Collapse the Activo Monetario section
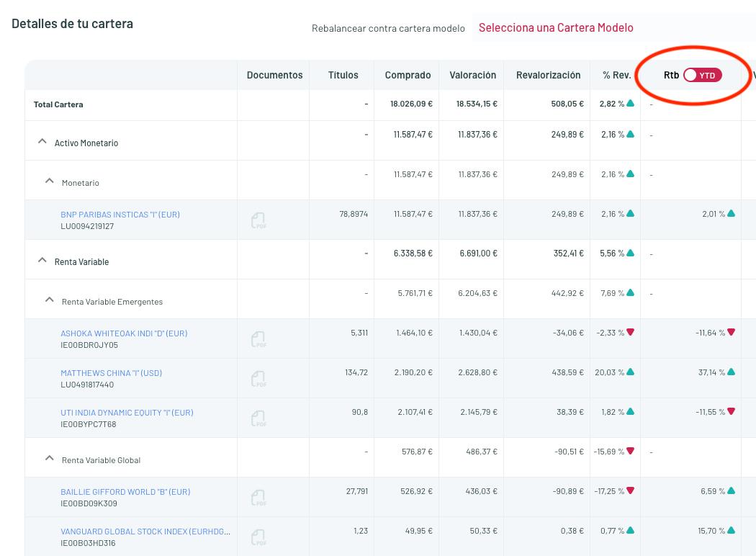The image size is (756, 556). 42,143
